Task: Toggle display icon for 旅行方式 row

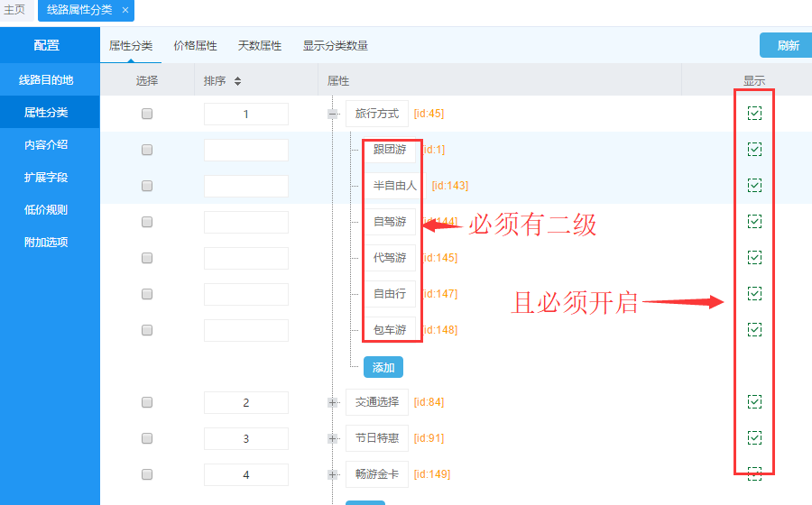Action: [755, 114]
